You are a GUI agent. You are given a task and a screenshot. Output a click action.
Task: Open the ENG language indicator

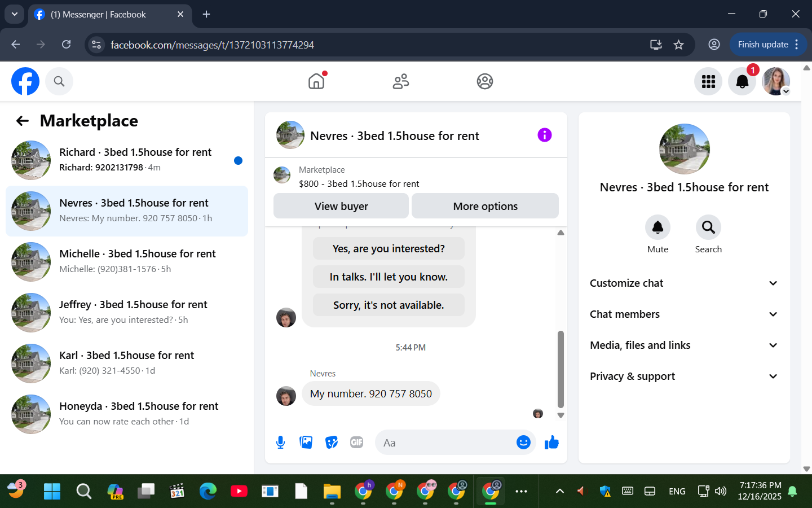tap(677, 491)
